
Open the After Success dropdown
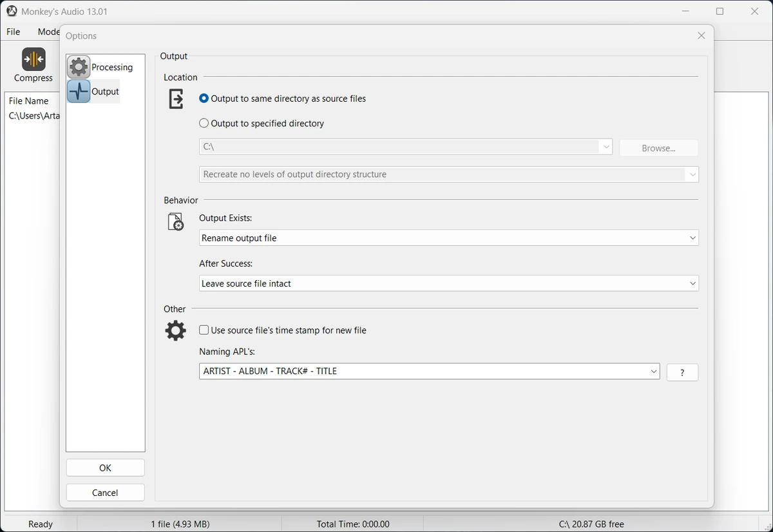tap(449, 283)
